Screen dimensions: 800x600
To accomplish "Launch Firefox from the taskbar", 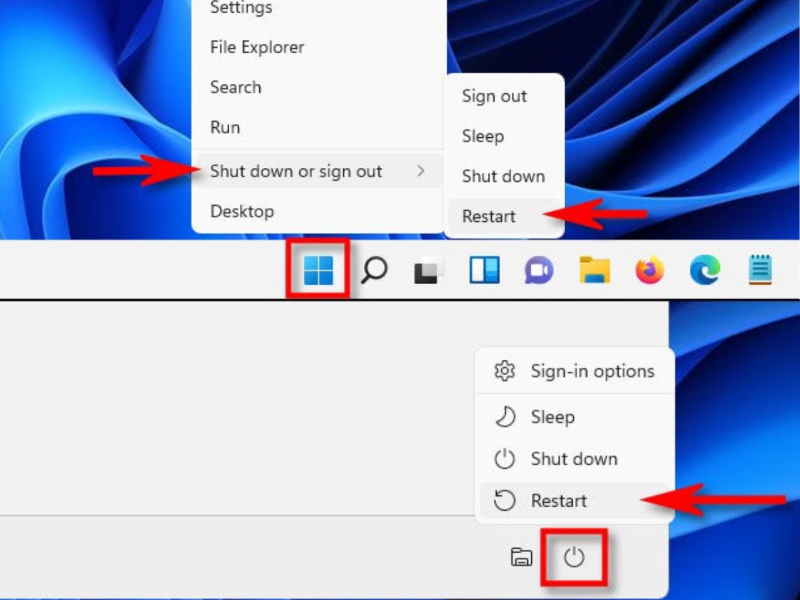I will 650,270.
